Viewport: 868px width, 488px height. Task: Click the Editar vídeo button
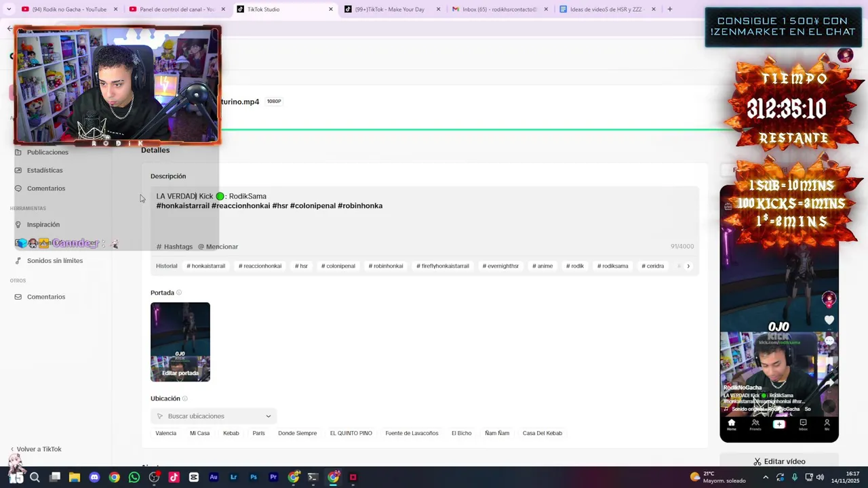(x=779, y=462)
